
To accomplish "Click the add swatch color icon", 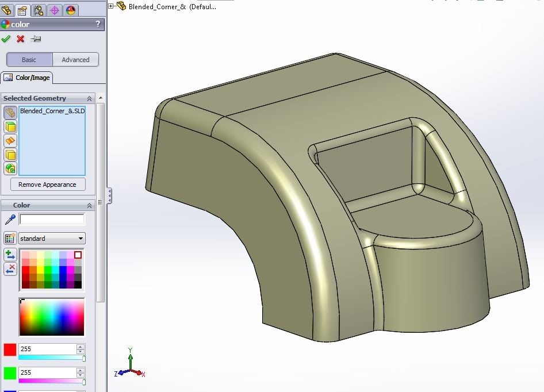I will pyautogui.click(x=10, y=255).
